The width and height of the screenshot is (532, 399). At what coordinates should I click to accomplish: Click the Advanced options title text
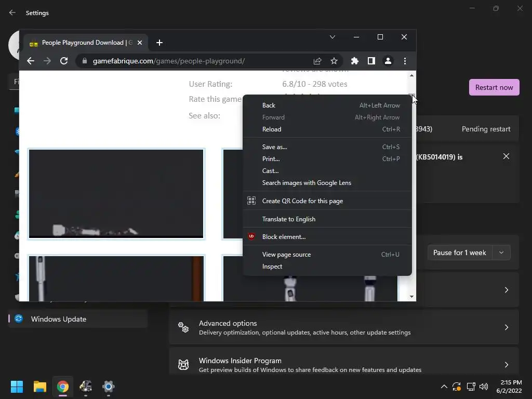228,323
